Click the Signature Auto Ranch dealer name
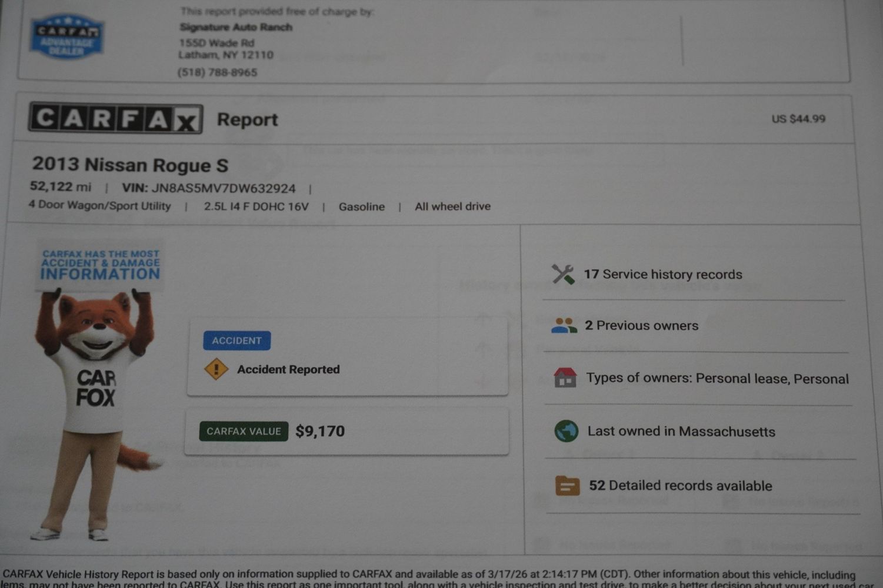Viewport: 883px width, 588px height. (235, 27)
